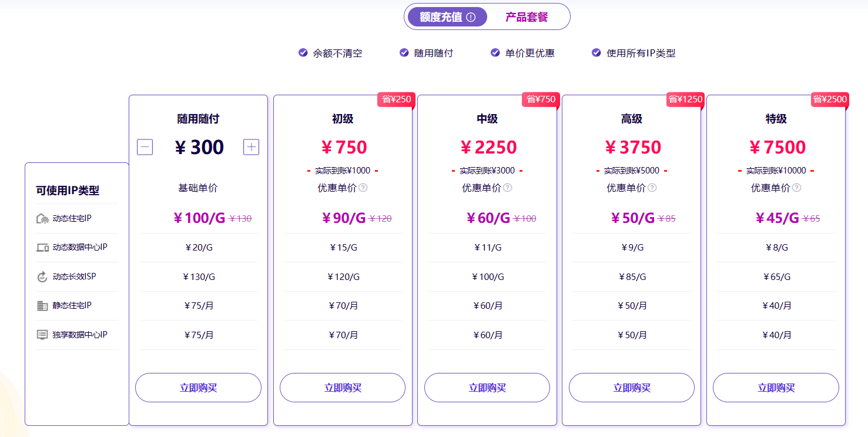Click the info icon beside 额度充值
The width and height of the screenshot is (868, 437).
click(471, 17)
